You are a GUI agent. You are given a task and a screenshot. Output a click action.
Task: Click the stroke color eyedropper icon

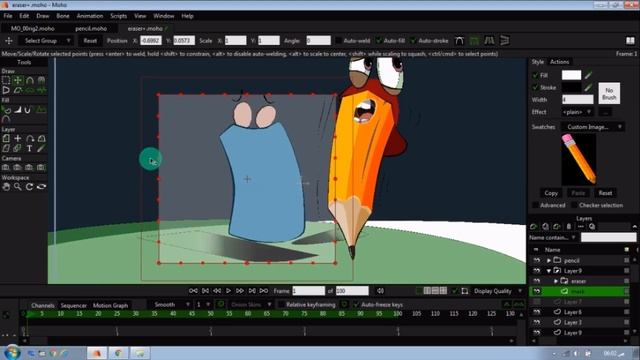(588, 87)
